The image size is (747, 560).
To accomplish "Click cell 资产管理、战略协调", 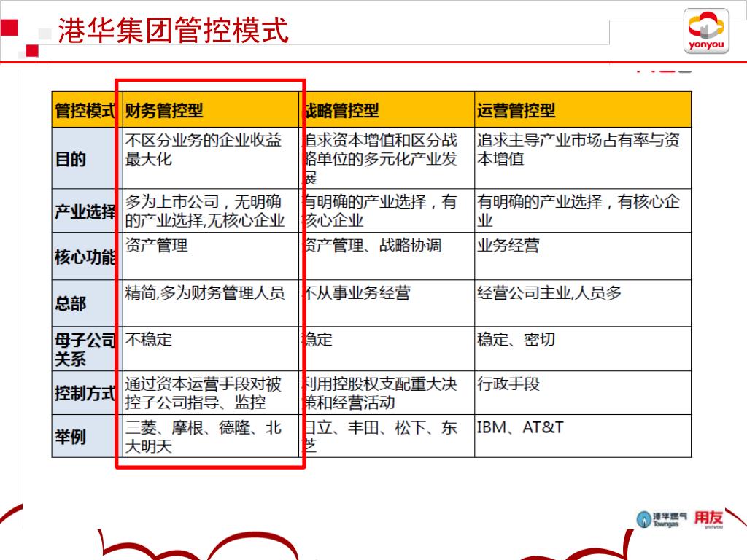I will click(387, 256).
